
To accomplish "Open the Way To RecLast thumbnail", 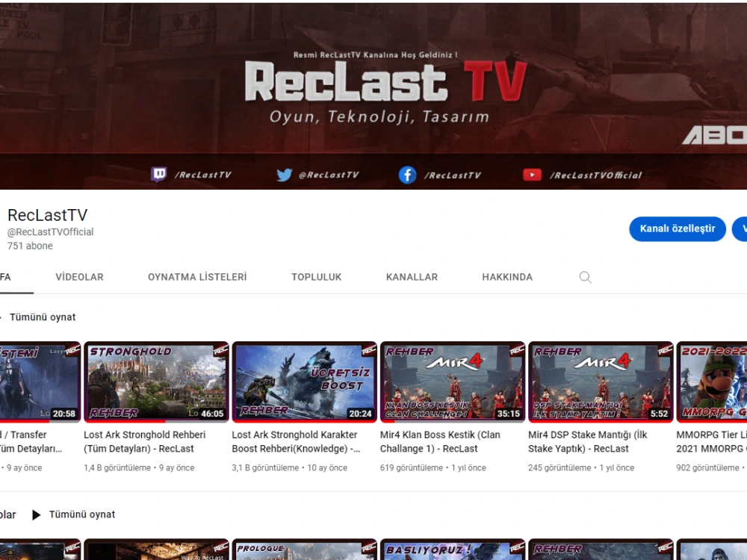I will [x=156, y=550].
